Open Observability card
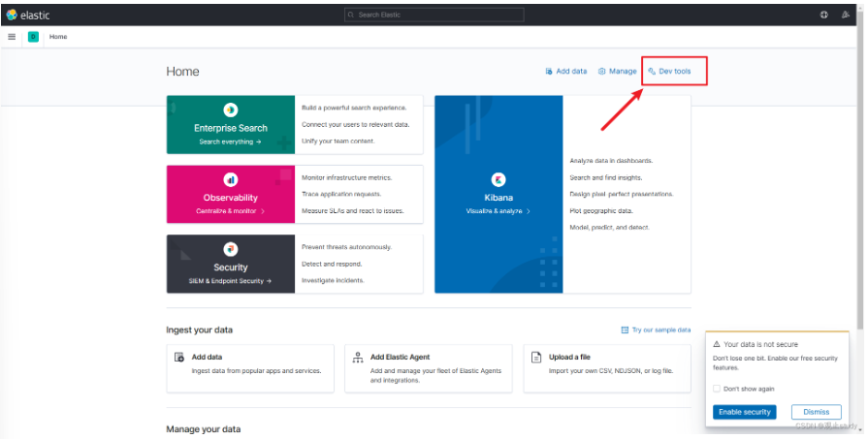This screenshot has width=868, height=439. 295,194
